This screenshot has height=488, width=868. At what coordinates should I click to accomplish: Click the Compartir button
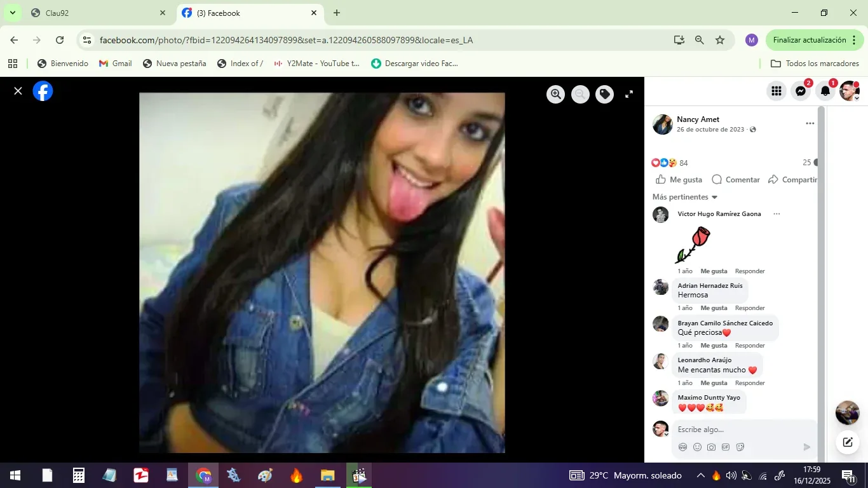(x=792, y=180)
